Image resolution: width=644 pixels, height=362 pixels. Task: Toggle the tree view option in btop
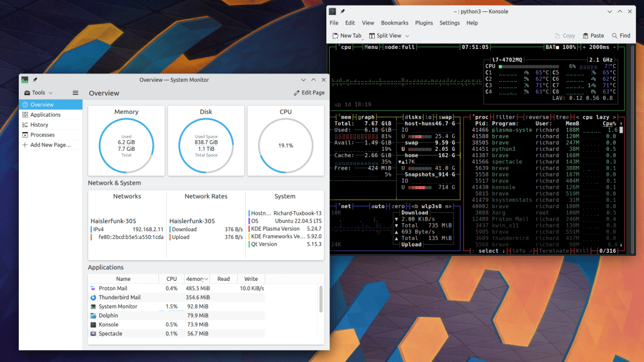pyautogui.click(x=561, y=117)
